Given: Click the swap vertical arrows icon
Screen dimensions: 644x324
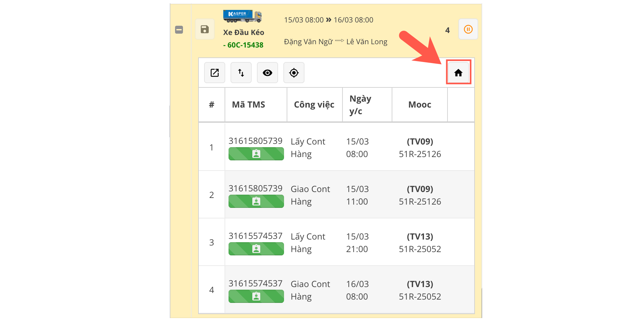Looking at the screenshot, I should (241, 73).
